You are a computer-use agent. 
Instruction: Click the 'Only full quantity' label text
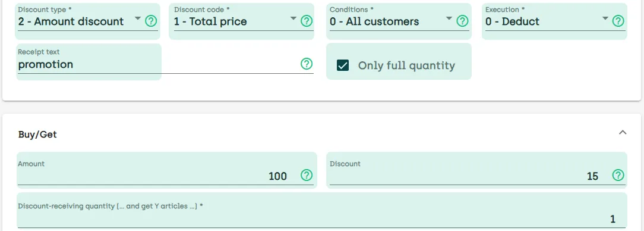click(406, 65)
